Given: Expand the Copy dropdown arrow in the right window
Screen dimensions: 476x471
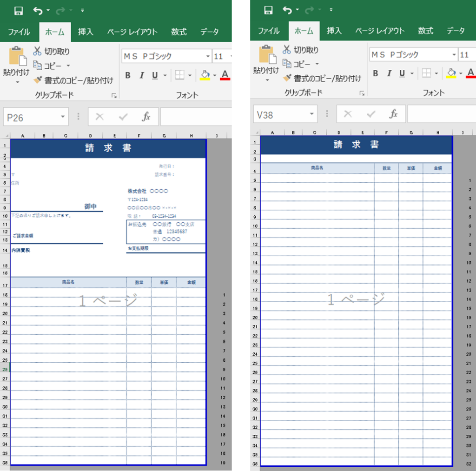Looking at the screenshot, I should (317, 64).
